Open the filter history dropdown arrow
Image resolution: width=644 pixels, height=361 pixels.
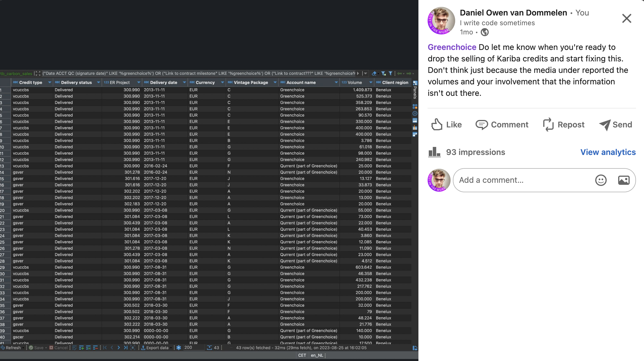coord(366,74)
